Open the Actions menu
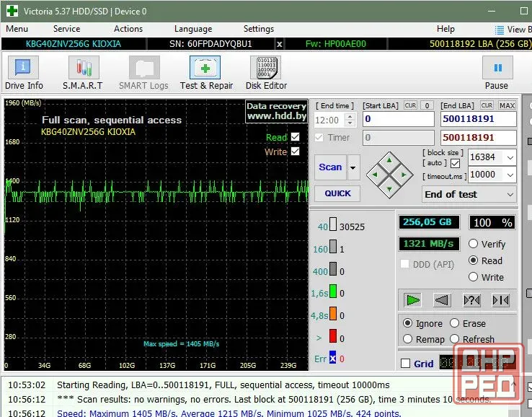Viewport: 532px width, 417px height. [x=128, y=29]
